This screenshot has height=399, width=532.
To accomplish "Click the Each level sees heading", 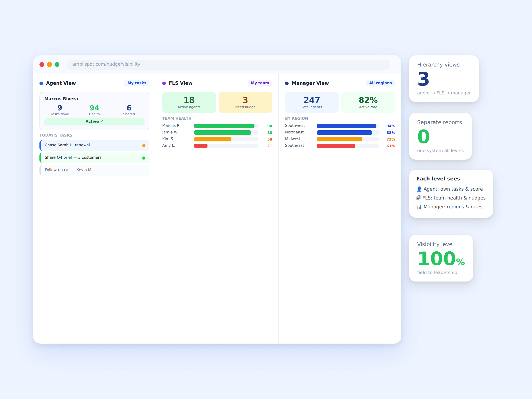I will click(438, 179).
